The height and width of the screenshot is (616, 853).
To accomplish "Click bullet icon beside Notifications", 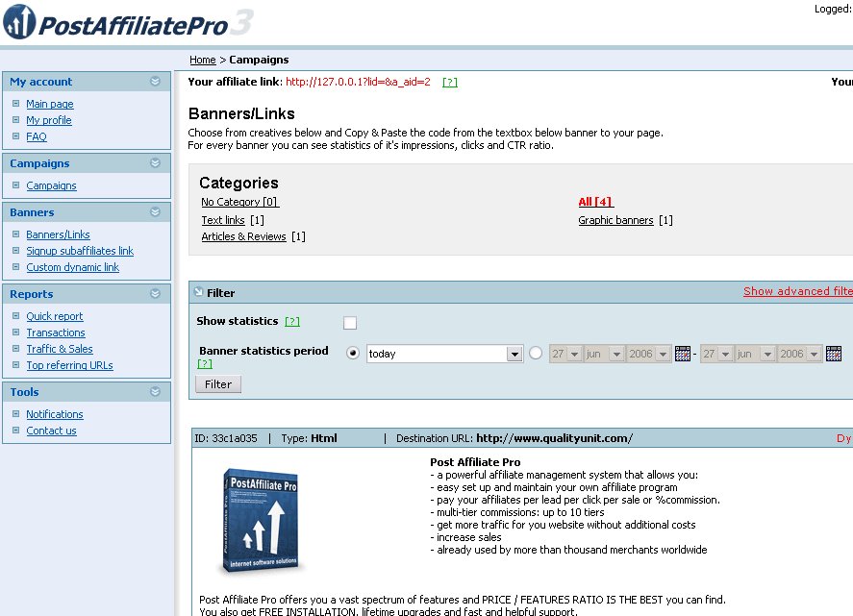I will [15, 413].
